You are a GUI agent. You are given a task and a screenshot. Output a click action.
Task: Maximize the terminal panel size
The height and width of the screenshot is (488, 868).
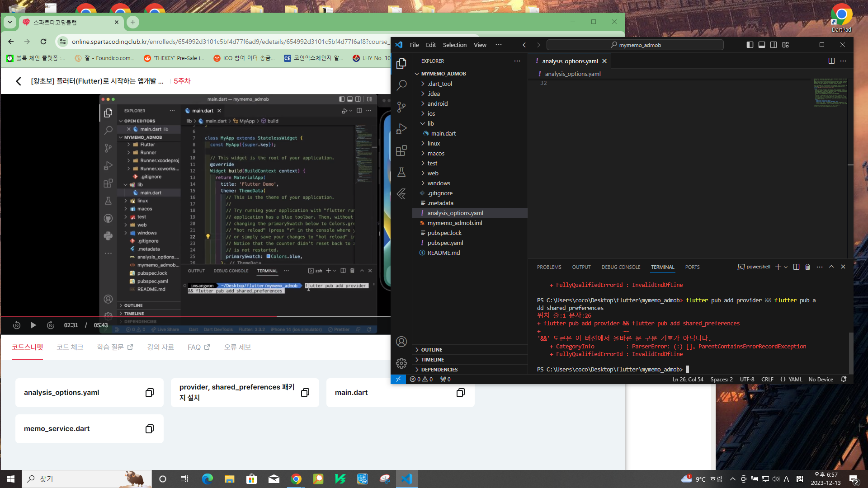pos(831,267)
